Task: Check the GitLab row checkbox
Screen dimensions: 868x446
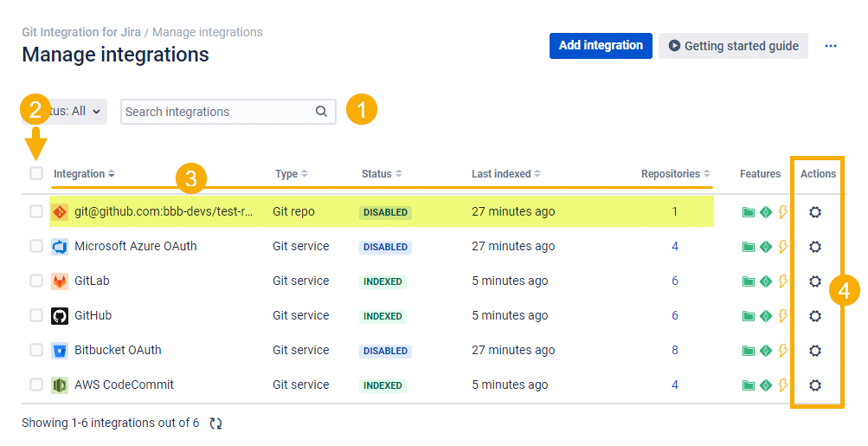Action: pos(36,281)
